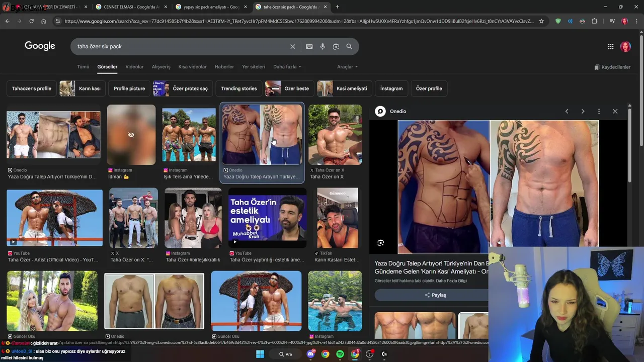The image size is (644, 362).
Task: Click the Google logo
Action: click(40, 46)
